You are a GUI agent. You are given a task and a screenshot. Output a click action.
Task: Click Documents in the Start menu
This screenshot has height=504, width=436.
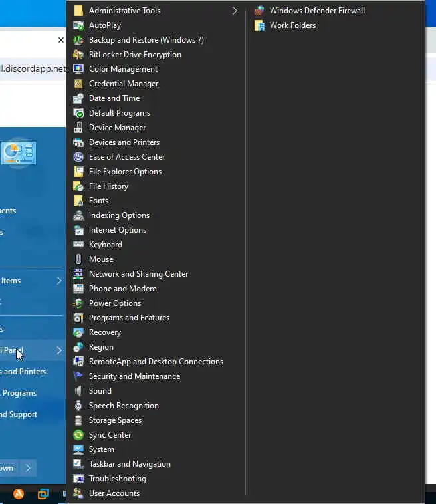pos(8,211)
